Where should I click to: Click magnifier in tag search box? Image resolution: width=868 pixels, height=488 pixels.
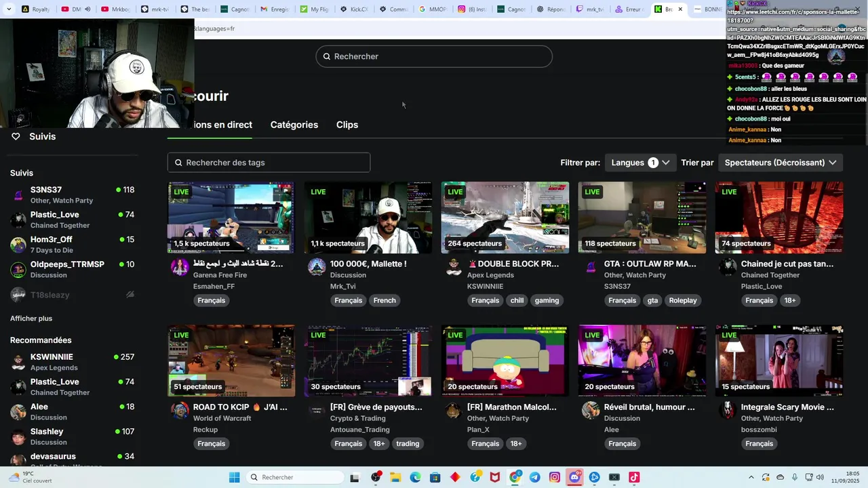178,163
